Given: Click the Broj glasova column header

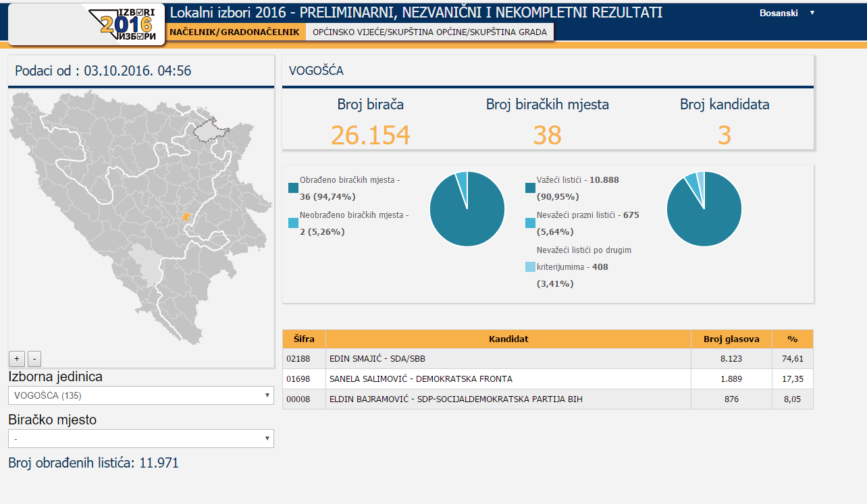Looking at the screenshot, I should point(731,339).
